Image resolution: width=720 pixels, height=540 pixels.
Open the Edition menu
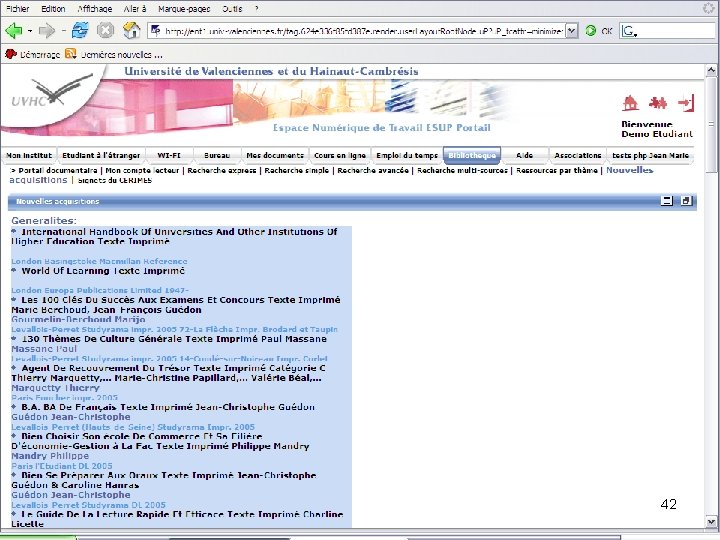[x=53, y=8]
